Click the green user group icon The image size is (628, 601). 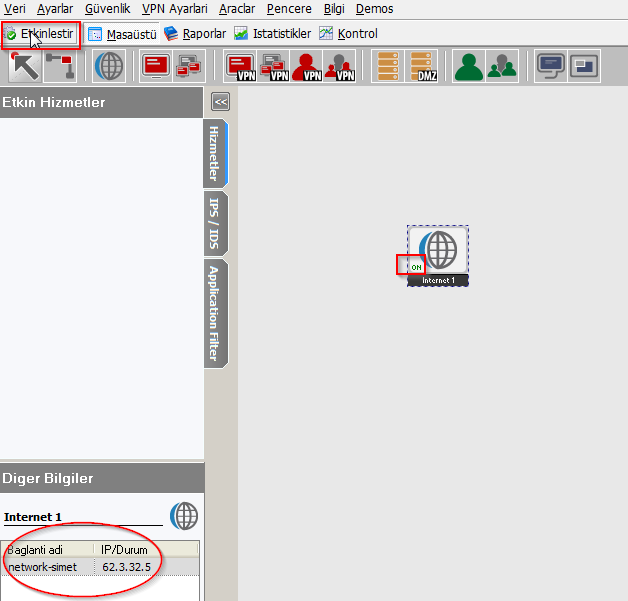(502, 66)
